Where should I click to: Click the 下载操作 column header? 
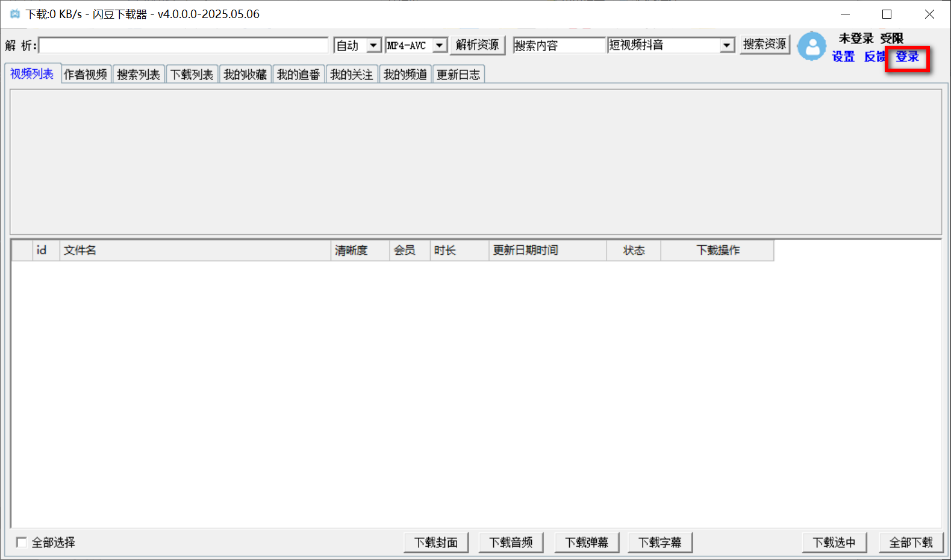point(717,250)
